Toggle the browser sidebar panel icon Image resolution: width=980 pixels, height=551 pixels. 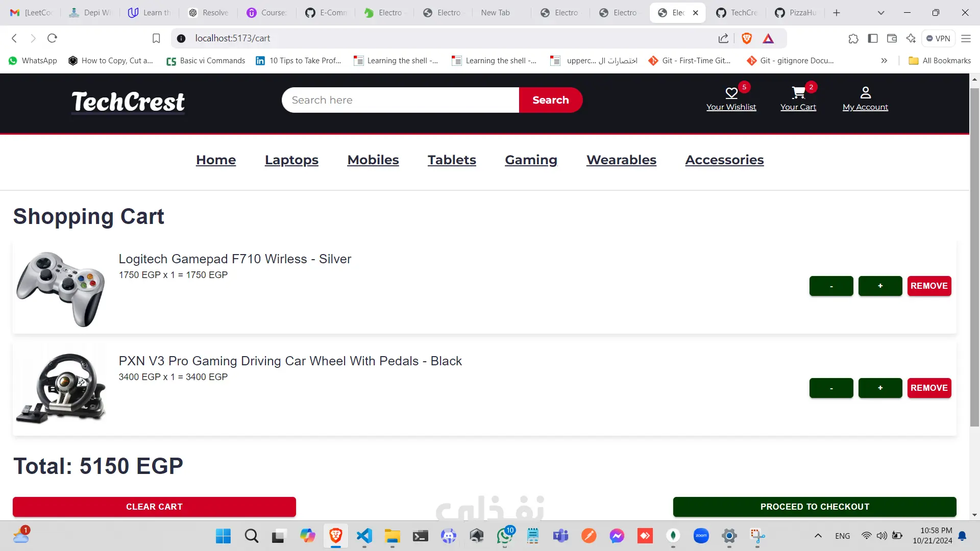873,38
